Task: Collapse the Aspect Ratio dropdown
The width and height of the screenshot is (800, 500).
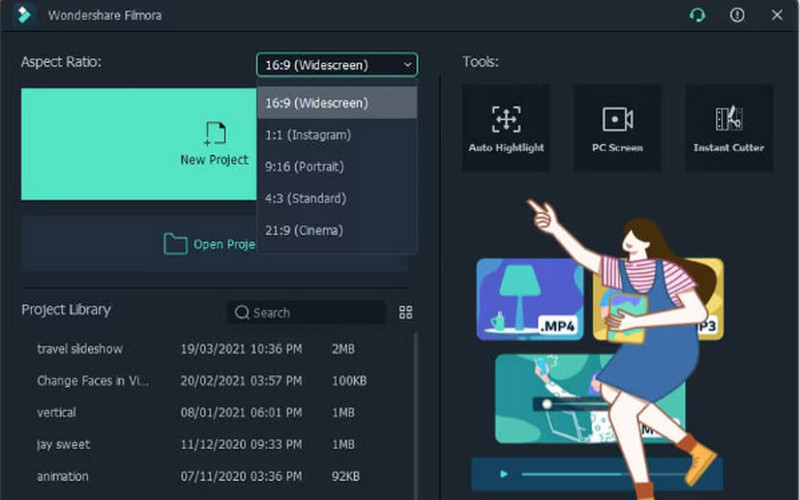Action: tap(336, 65)
